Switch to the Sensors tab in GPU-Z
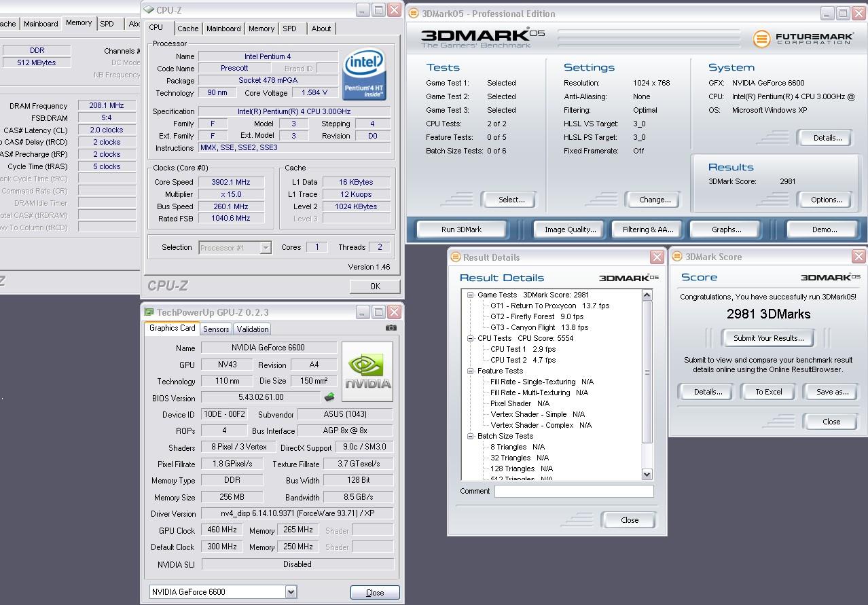This screenshot has width=868, height=605. pos(216,329)
